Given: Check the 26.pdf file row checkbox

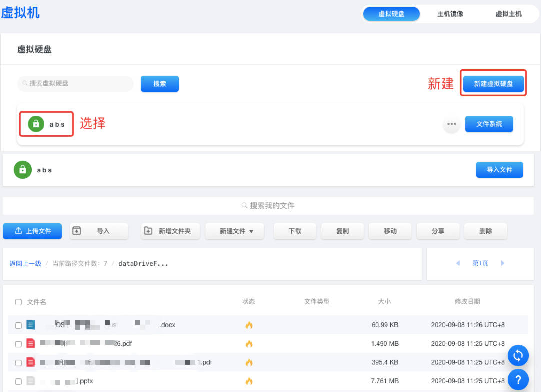Looking at the screenshot, I should pyautogui.click(x=19, y=344).
